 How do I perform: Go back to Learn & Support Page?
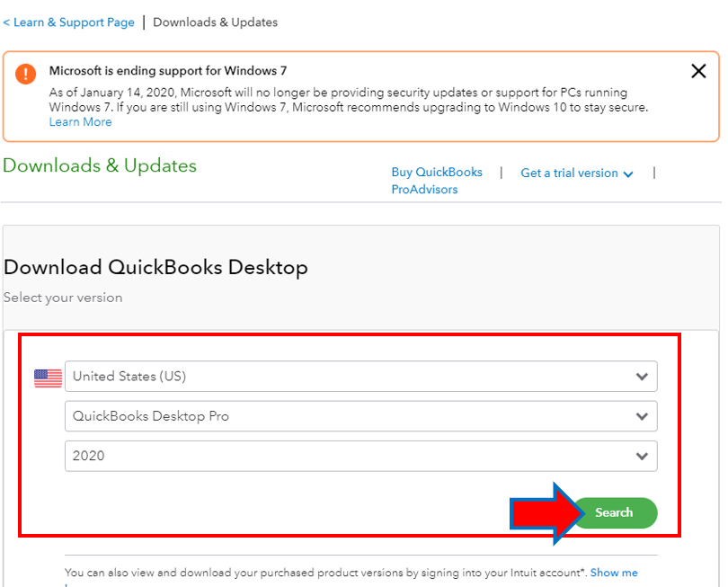pyautogui.click(x=68, y=22)
